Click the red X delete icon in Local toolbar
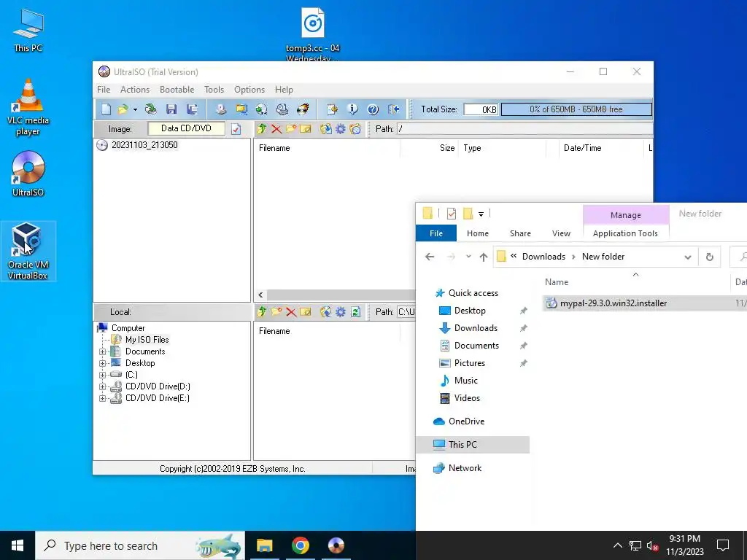747x560 pixels. click(x=291, y=312)
